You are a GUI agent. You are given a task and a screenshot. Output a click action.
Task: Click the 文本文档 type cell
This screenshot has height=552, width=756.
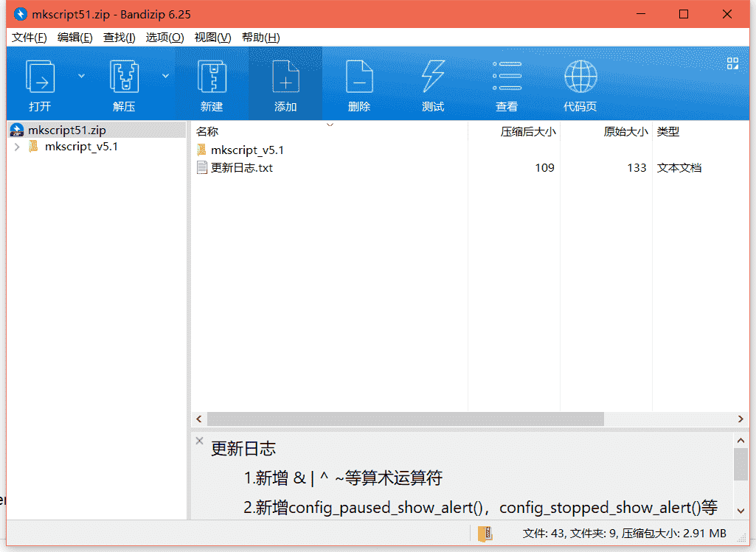pos(679,167)
